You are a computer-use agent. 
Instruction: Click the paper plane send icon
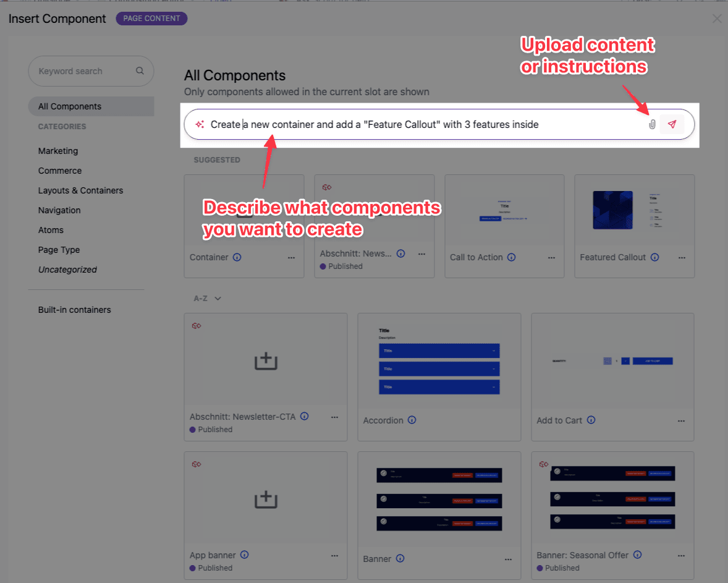(x=672, y=124)
